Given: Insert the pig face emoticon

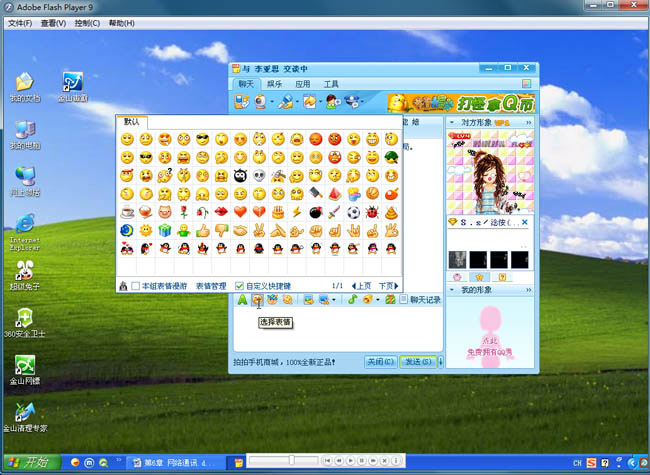Looking at the screenshot, I should pyautogui.click(x=165, y=212).
